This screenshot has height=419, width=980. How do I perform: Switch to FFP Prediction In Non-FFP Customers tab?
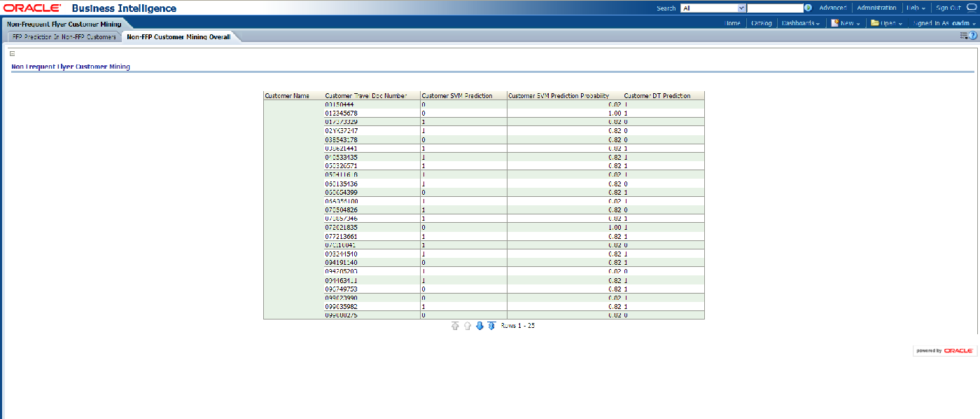point(64,36)
